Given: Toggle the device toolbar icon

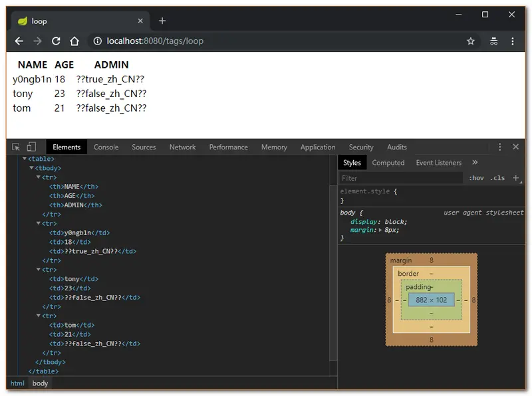Looking at the screenshot, I should pos(32,147).
